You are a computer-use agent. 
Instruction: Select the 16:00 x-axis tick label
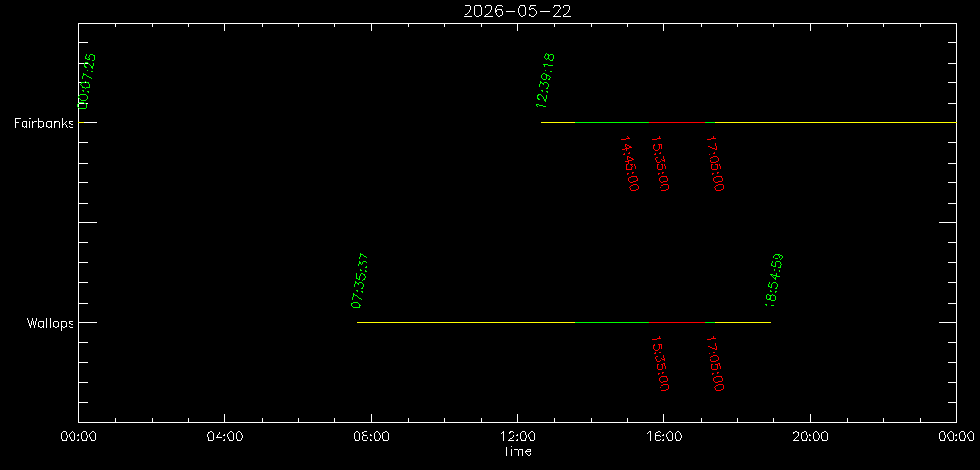pos(663,438)
